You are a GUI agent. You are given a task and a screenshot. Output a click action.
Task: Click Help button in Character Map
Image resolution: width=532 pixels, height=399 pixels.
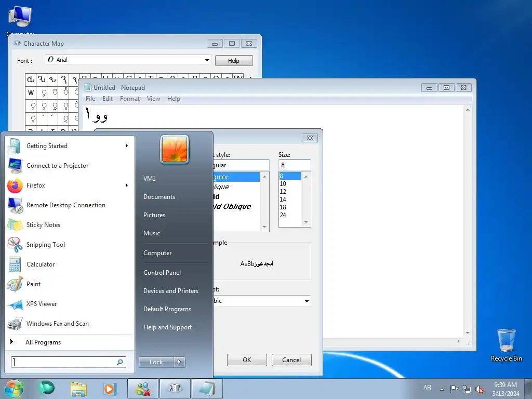(x=234, y=61)
